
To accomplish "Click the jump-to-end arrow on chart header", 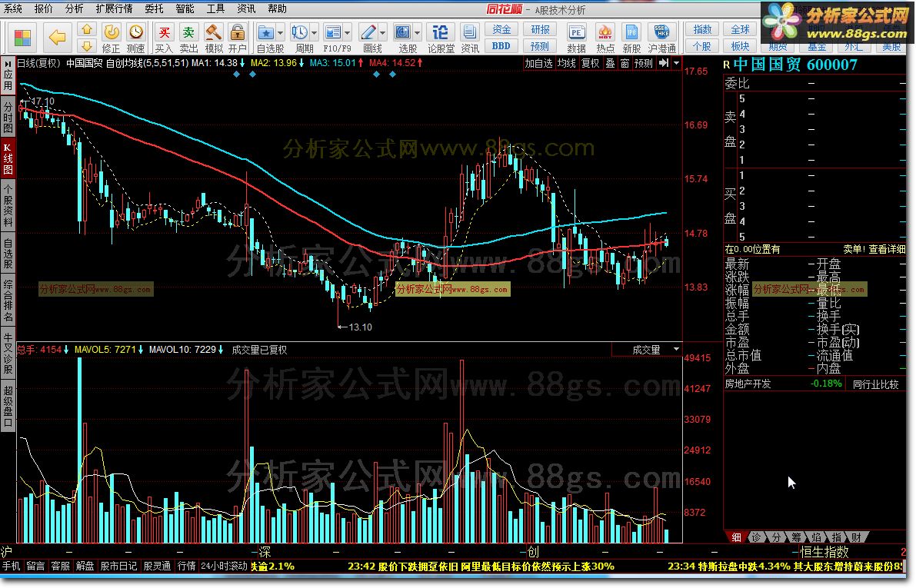I will [665, 63].
